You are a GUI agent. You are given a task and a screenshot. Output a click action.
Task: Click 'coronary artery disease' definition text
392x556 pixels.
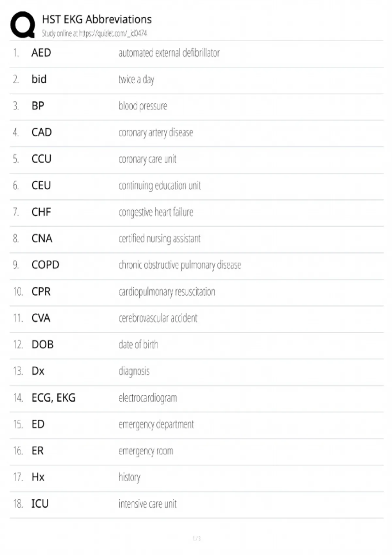pos(156,132)
